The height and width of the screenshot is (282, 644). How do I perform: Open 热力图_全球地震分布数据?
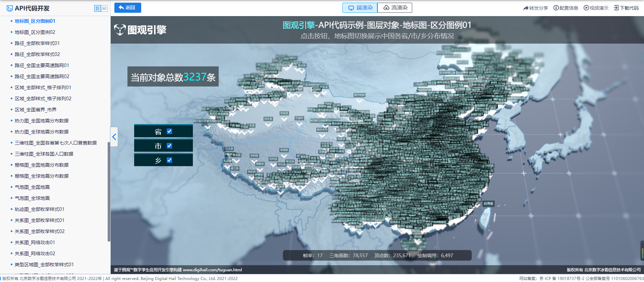pyautogui.click(x=42, y=132)
